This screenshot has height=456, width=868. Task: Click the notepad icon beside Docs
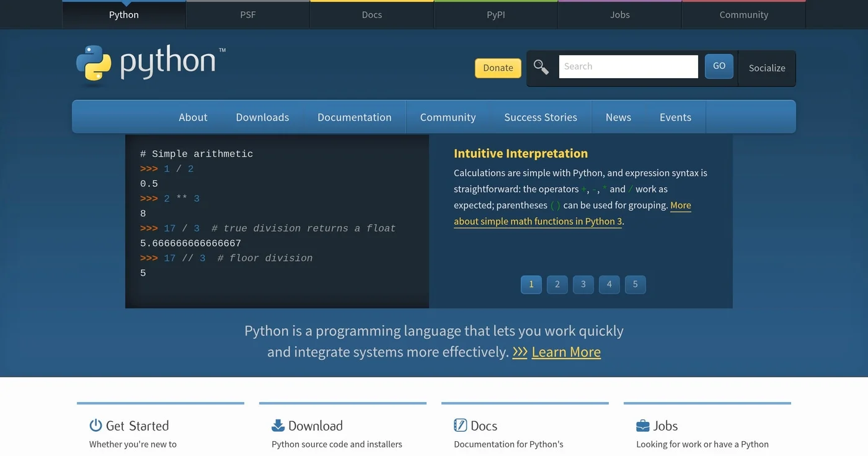(x=460, y=425)
